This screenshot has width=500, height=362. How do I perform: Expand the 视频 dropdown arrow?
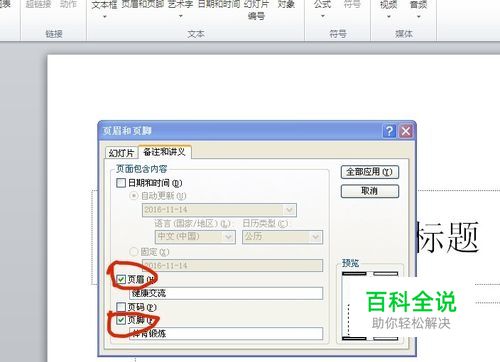389,16
